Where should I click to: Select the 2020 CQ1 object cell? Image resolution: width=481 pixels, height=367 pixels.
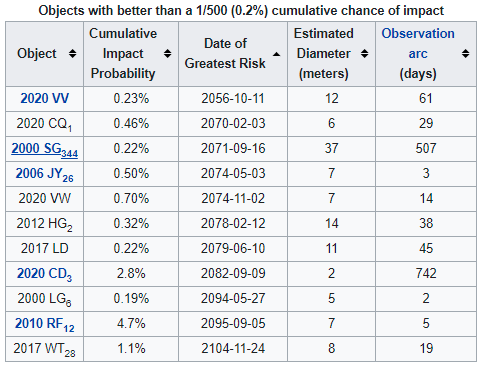click(x=45, y=124)
